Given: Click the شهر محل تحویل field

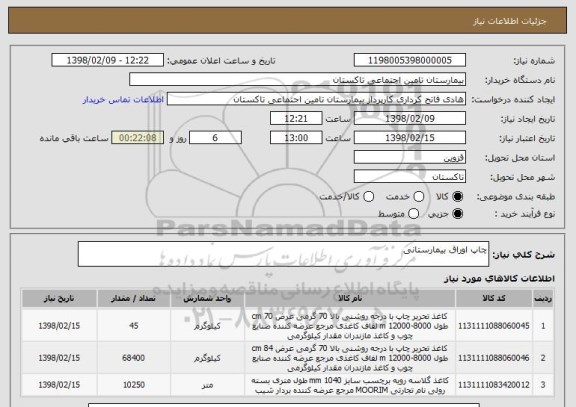Looking at the screenshot, I should point(410,177).
